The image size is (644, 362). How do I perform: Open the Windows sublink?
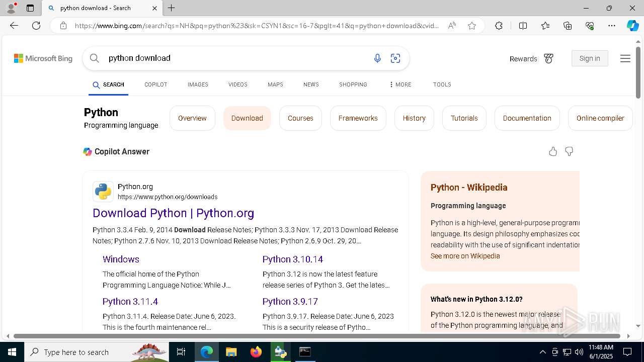click(121, 259)
